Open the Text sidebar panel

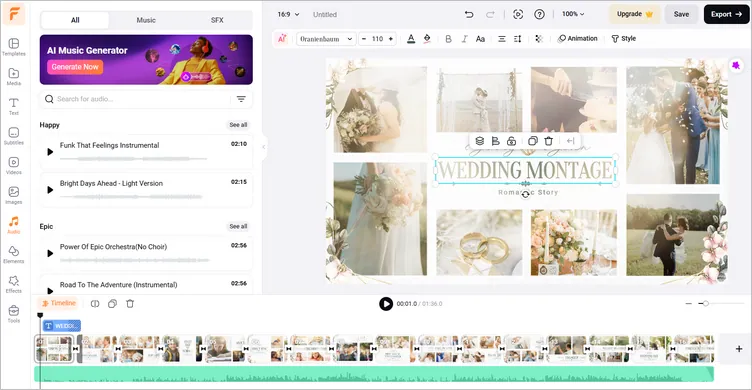(13, 106)
